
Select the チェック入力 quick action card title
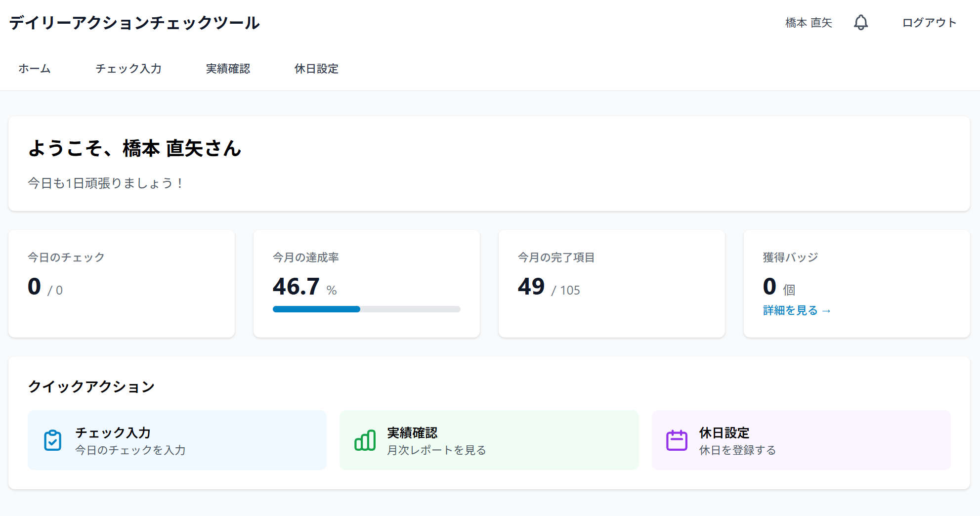coord(113,433)
